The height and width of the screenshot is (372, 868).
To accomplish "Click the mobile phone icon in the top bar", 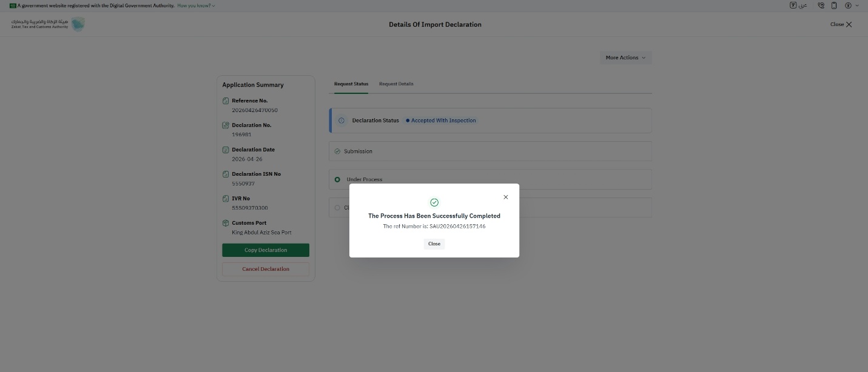I will click(x=834, y=5).
